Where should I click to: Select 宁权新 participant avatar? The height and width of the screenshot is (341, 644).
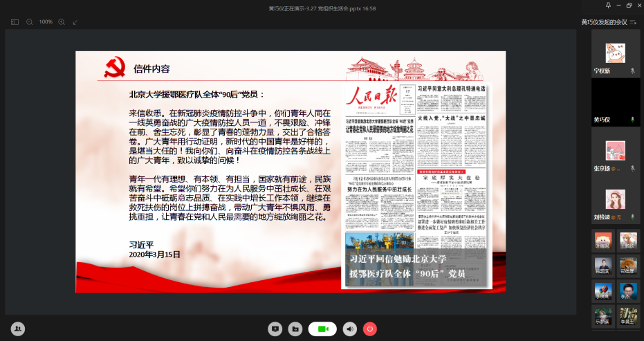pyautogui.click(x=615, y=53)
